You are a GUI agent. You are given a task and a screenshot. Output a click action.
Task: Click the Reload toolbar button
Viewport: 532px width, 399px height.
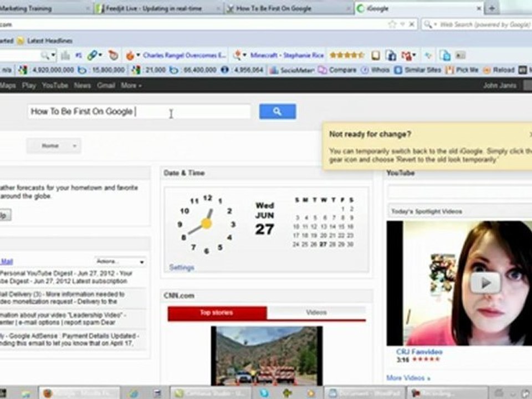pyautogui.click(x=499, y=70)
